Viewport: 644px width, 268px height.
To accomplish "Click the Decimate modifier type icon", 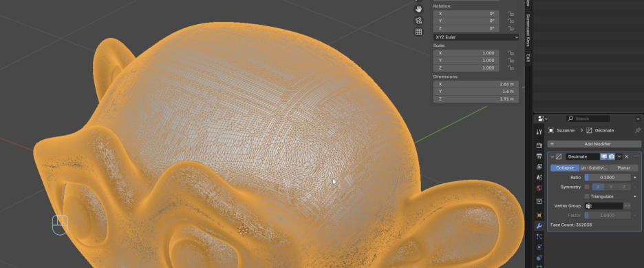I will 559,156.
